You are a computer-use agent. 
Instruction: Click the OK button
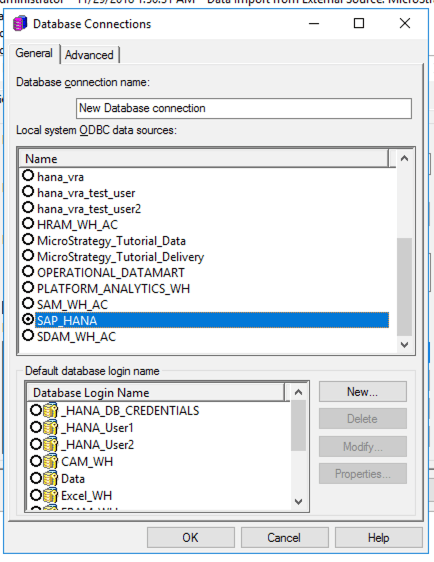coord(191,538)
